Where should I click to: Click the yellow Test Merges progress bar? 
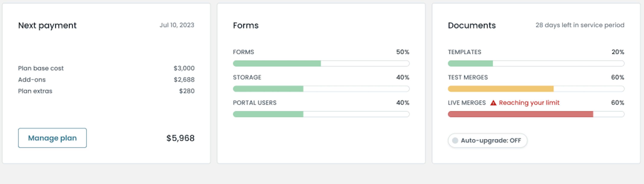coord(536,89)
